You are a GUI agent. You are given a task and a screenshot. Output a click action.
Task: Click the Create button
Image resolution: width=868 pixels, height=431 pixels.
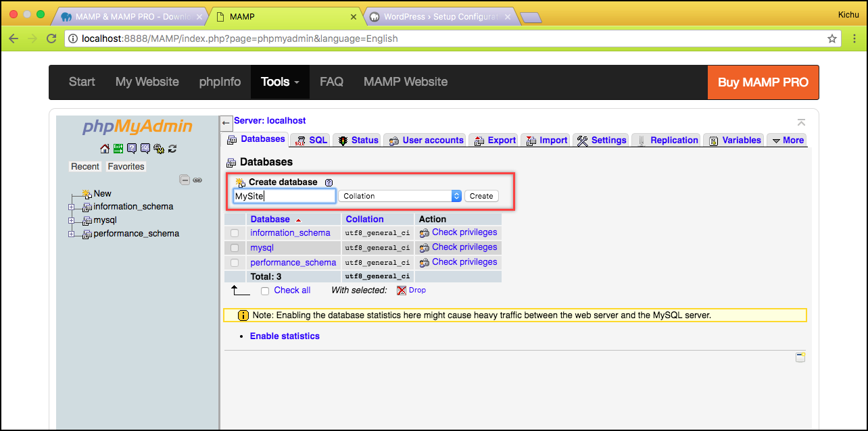click(x=481, y=196)
